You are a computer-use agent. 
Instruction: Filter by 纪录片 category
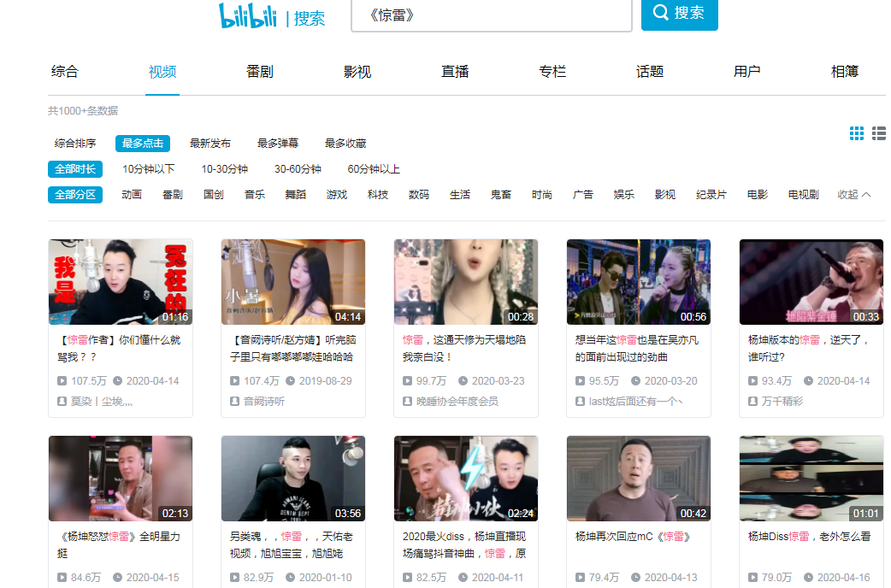click(x=711, y=194)
